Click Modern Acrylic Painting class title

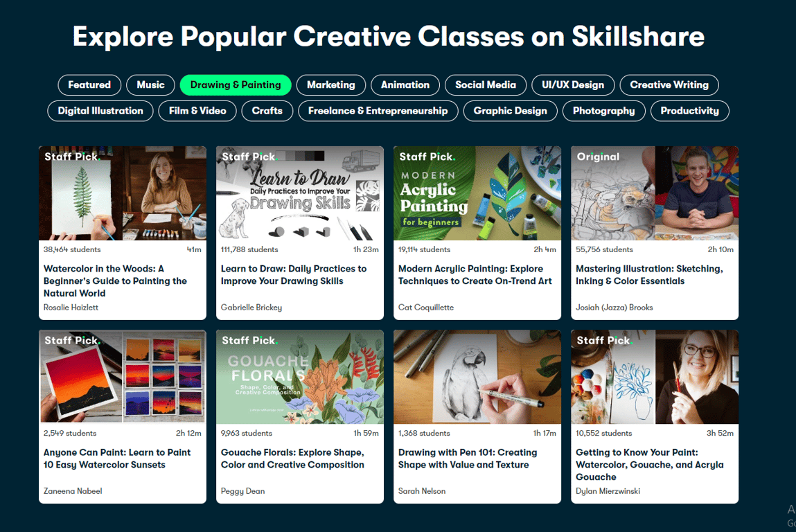tap(475, 274)
